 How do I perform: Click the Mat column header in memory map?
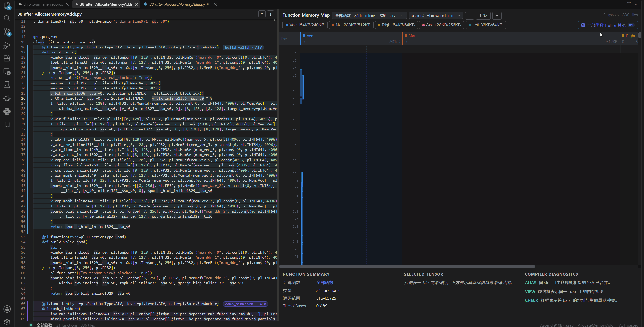coord(511,38)
